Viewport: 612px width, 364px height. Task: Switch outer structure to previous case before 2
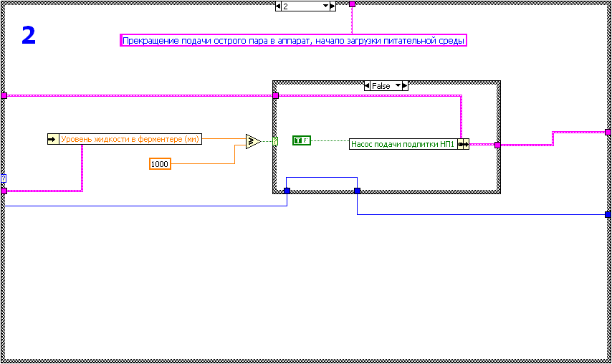pyautogui.click(x=279, y=6)
